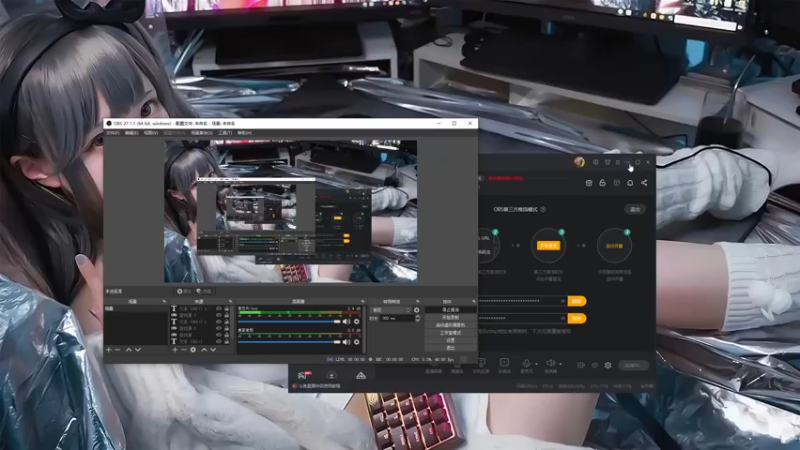
Task: Open source properties with the sources gear icon
Action: pos(193,350)
